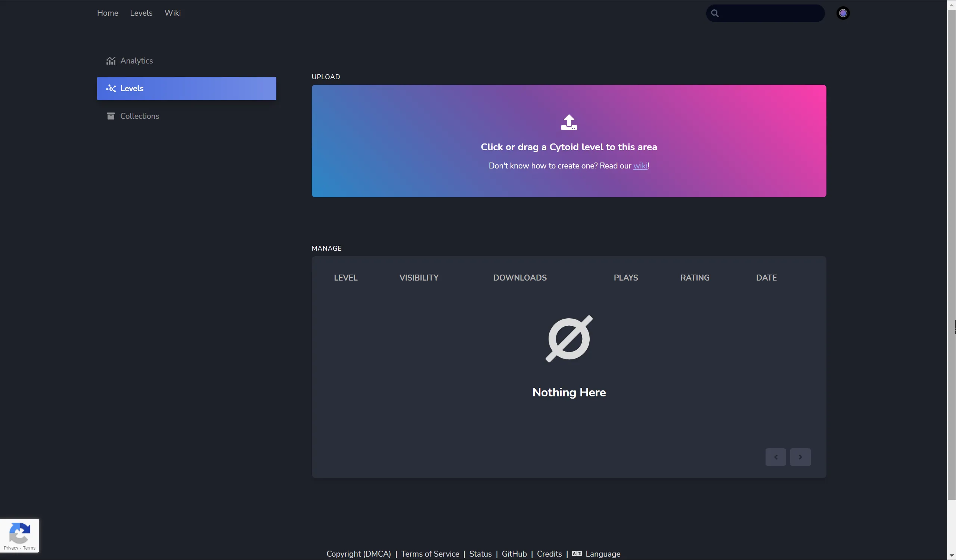The image size is (956, 560).
Task: Click the reCAPTCHA badge logo
Action: click(x=19, y=533)
